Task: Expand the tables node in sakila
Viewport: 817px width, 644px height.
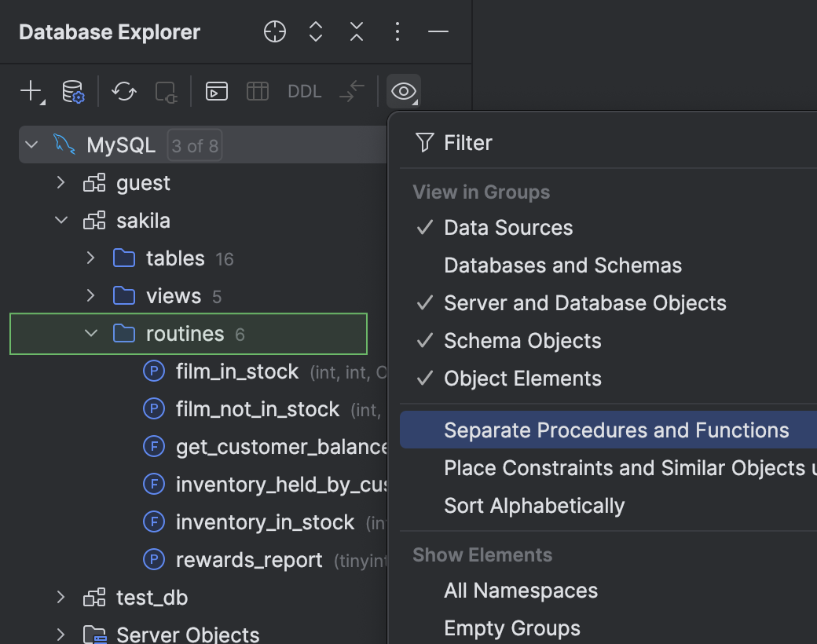Action: (x=90, y=258)
